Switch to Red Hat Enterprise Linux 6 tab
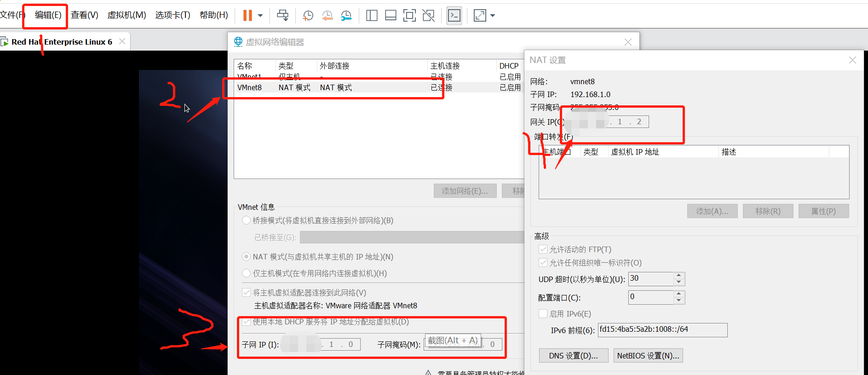868x375 pixels. pyautogui.click(x=62, y=42)
